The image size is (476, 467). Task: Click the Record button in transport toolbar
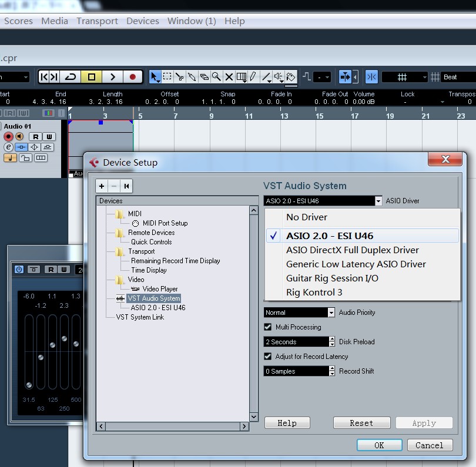[133, 77]
